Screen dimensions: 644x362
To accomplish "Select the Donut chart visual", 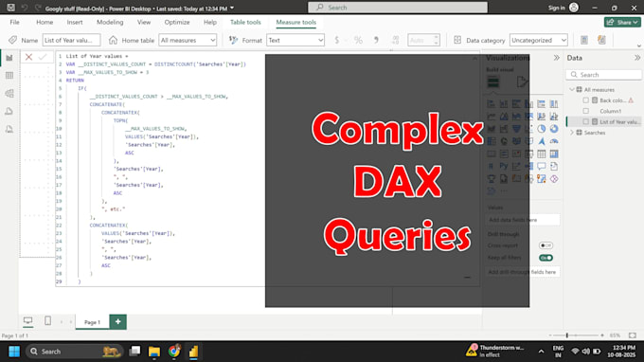I will pos(554,129).
